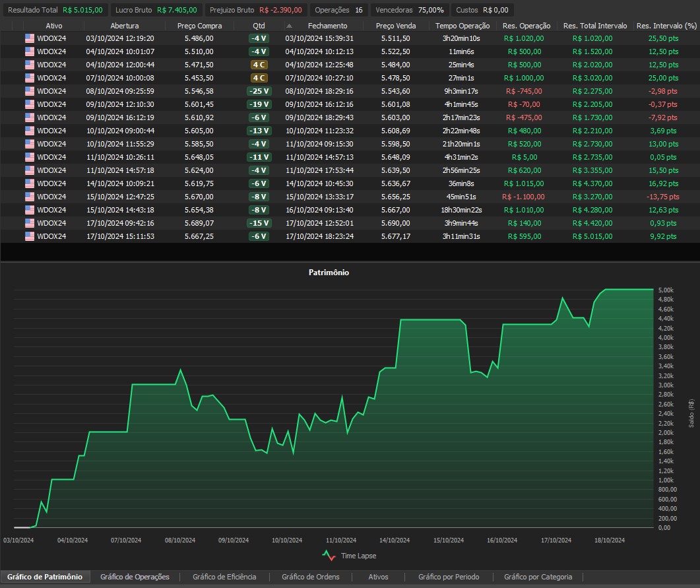Select the Tempo Operação cell showing 9h3min17s
Image resolution: width=700 pixels, height=588 pixels.
[462, 91]
